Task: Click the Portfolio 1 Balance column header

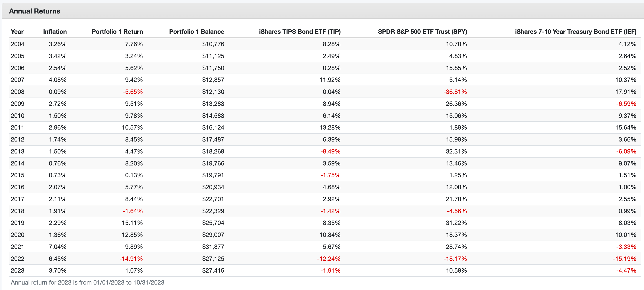Action: tap(196, 32)
